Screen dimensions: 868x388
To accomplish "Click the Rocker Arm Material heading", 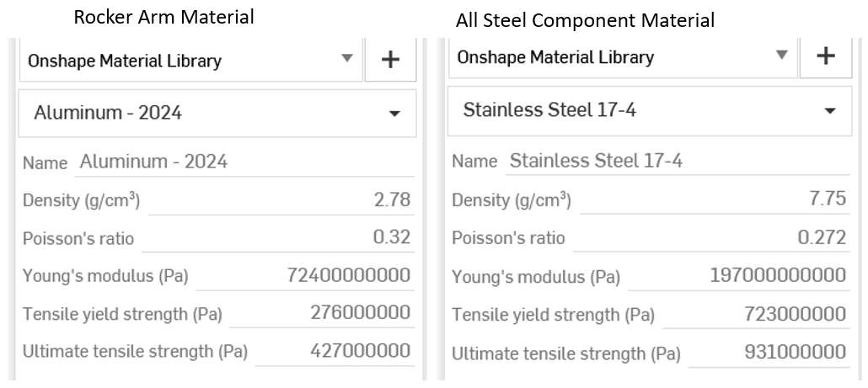I will pos(163,17).
